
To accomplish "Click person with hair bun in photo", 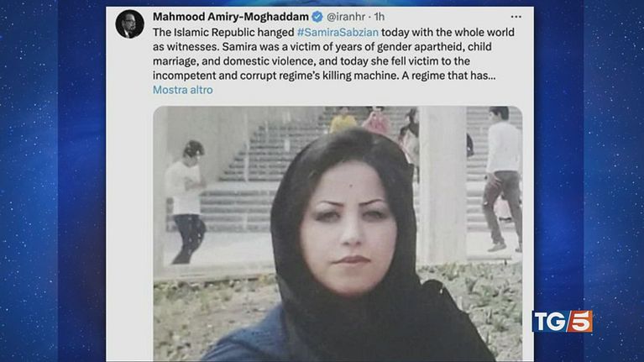I will click(x=186, y=202).
